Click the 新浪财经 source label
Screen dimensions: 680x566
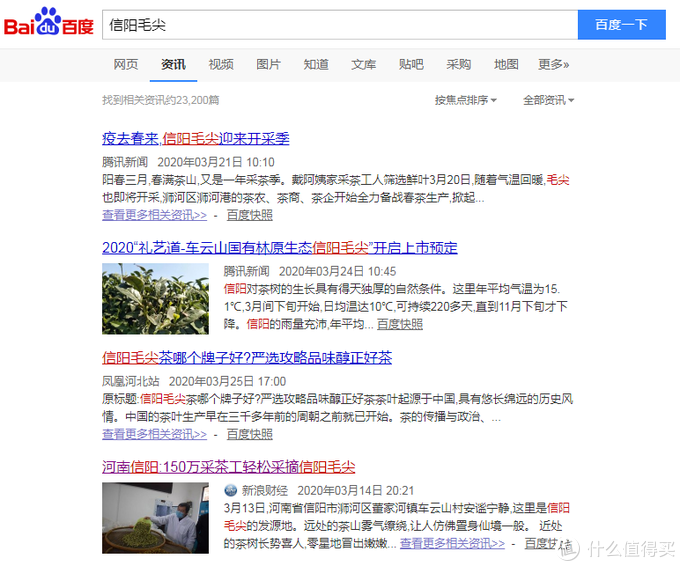pos(265,491)
